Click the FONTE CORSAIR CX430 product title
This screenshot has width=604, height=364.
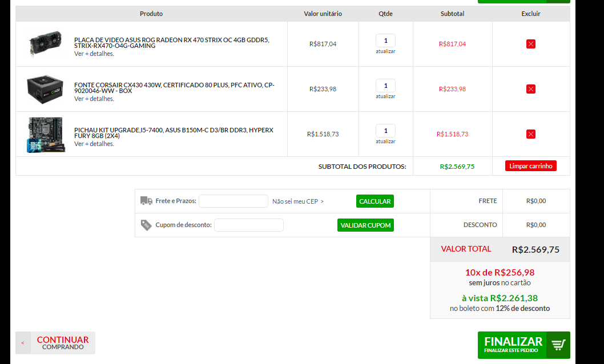(x=174, y=88)
